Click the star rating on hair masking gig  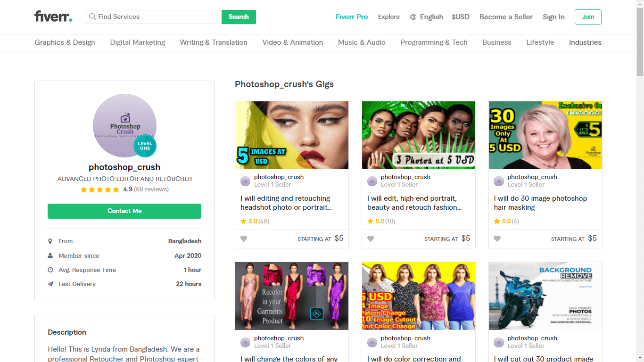click(497, 221)
